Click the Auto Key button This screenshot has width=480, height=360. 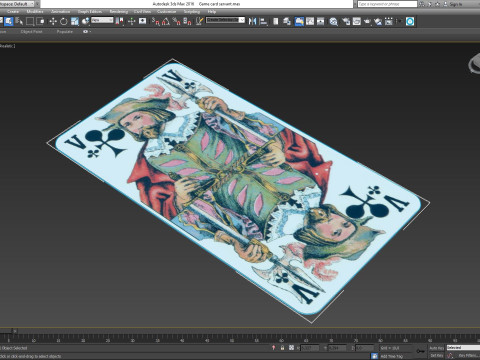pyautogui.click(x=436, y=348)
